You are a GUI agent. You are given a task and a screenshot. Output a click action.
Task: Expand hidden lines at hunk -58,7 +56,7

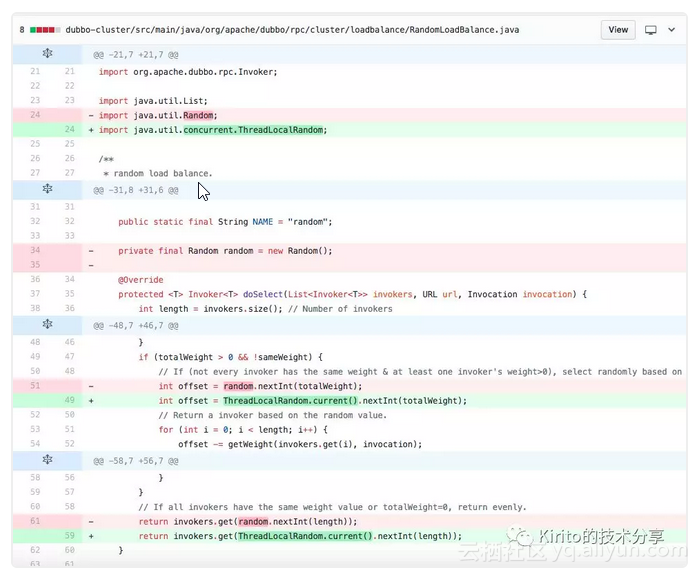[x=47, y=460]
